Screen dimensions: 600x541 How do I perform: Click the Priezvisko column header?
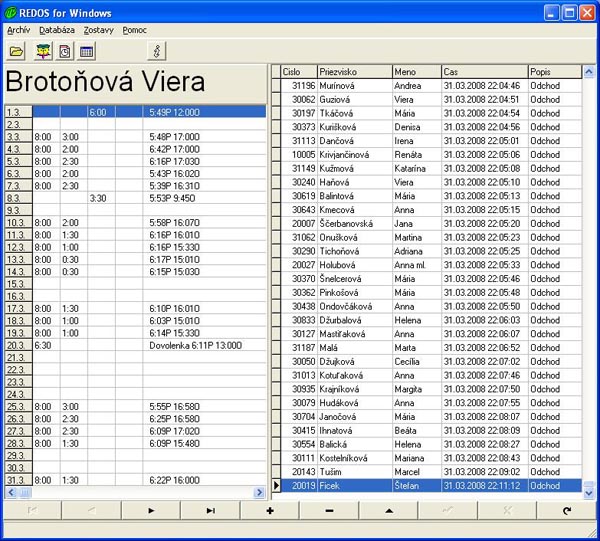coord(353,72)
